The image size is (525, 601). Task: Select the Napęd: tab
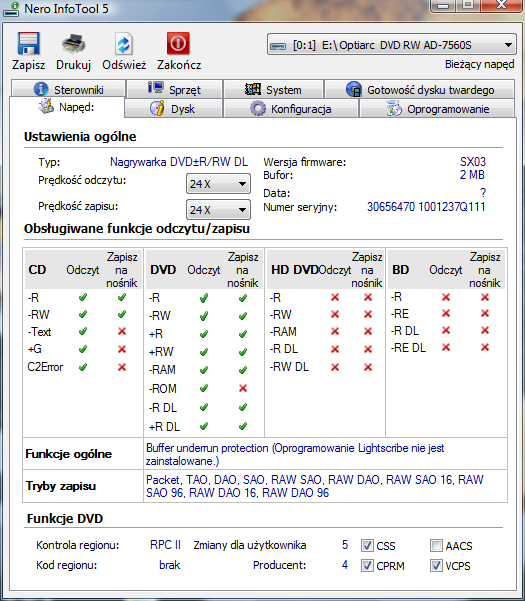(x=67, y=107)
